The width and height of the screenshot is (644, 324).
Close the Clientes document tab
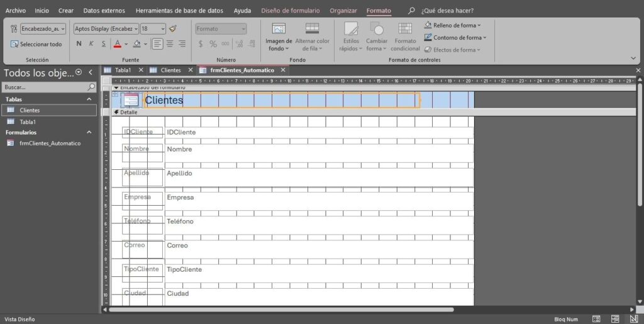click(x=190, y=70)
